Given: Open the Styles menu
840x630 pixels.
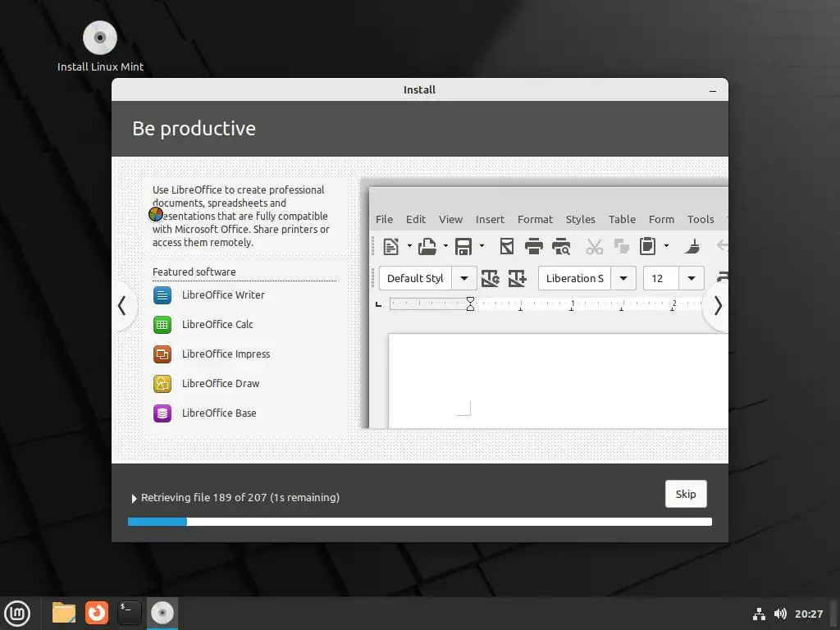Looking at the screenshot, I should [581, 220].
